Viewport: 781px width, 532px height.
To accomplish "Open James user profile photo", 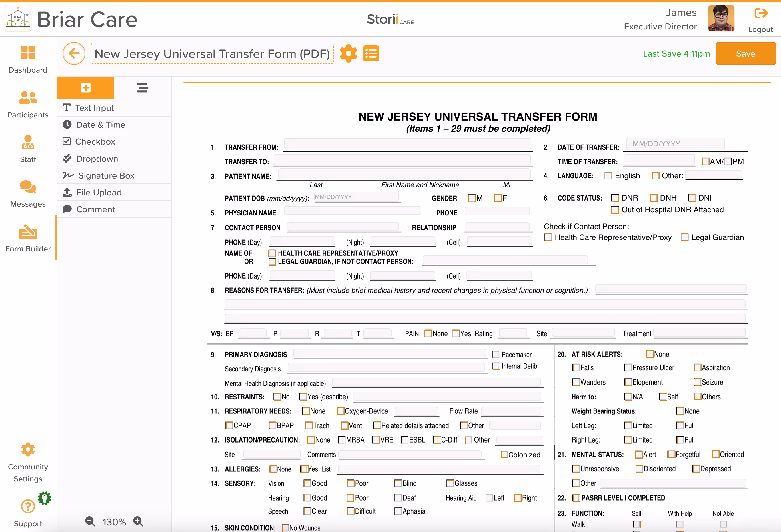I will [x=721, y=19].
